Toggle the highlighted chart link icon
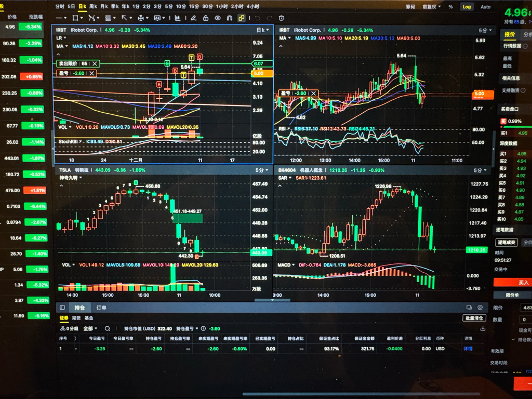 pyautogui.click(x=241, y=18)
